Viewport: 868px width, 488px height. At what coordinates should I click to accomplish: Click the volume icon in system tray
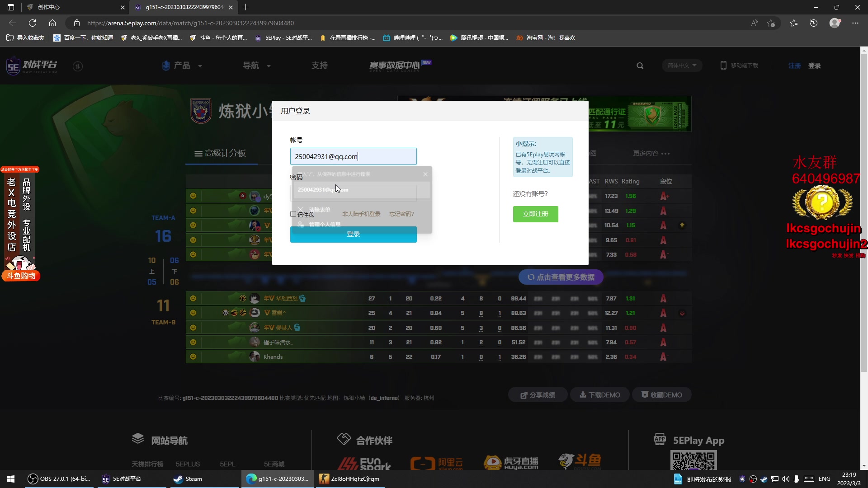(x=786, y=479)
